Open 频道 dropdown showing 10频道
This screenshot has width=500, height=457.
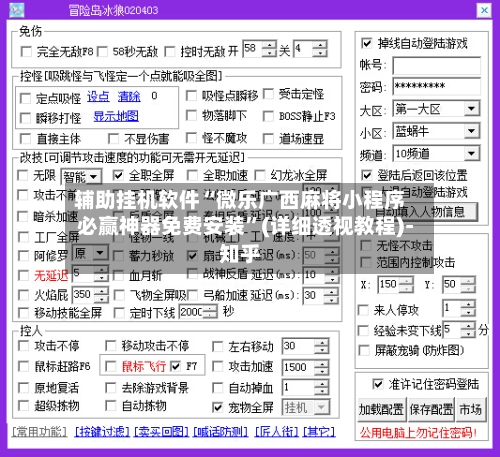point(437,154)
